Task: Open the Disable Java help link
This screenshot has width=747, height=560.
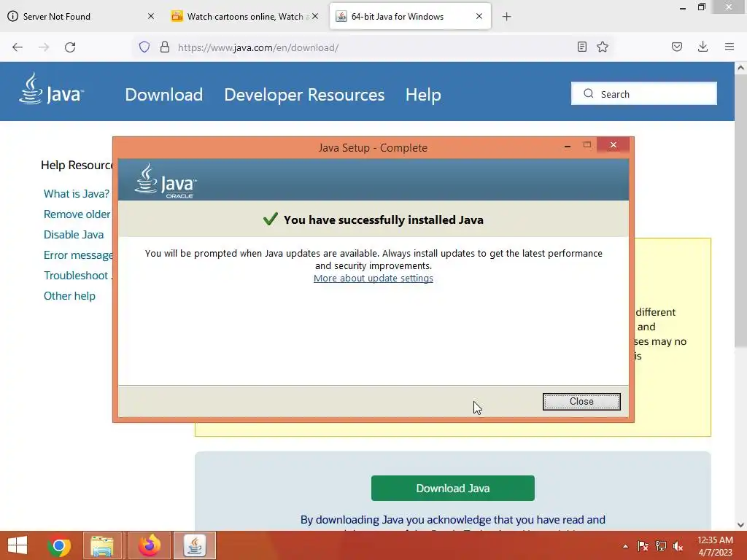Action: 74,235
